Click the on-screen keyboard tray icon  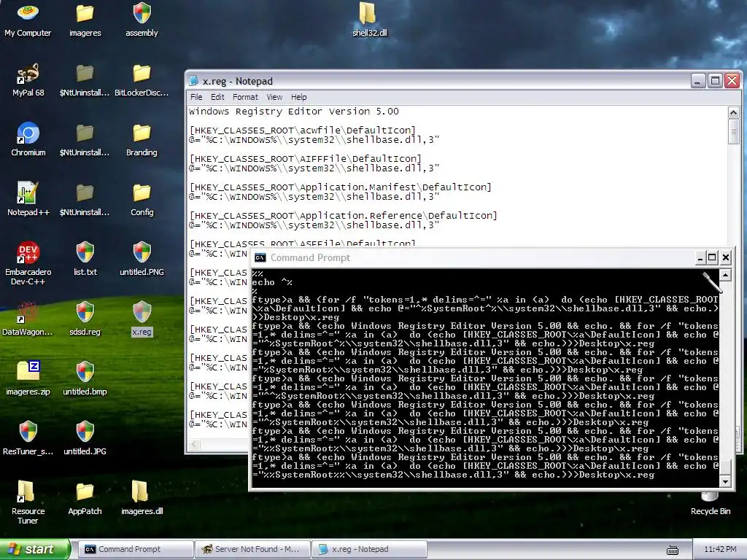(x=673, y=550)
